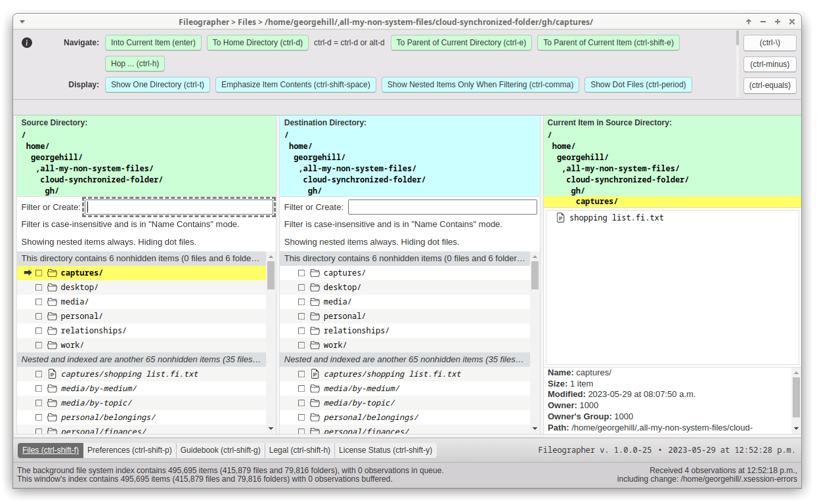Open the License Status (ctrl-shift-y) tab
This screenshot has height=504, width=817.
[x=386, y=450]
